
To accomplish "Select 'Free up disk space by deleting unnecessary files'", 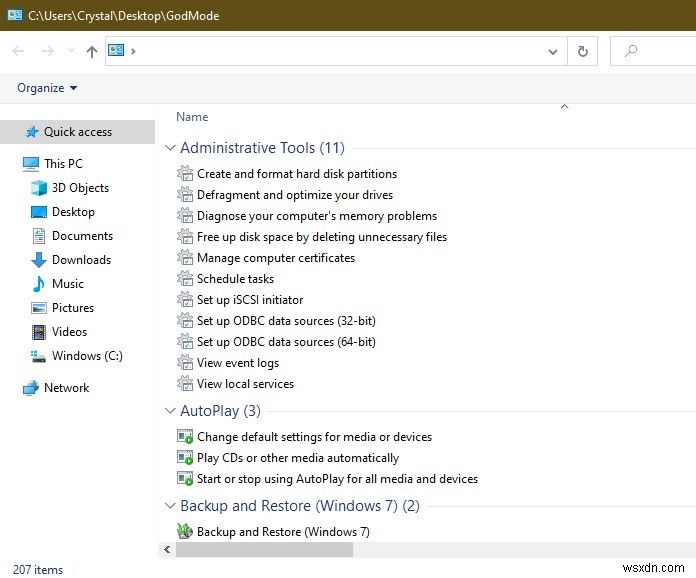I will [x=322, y=237].
